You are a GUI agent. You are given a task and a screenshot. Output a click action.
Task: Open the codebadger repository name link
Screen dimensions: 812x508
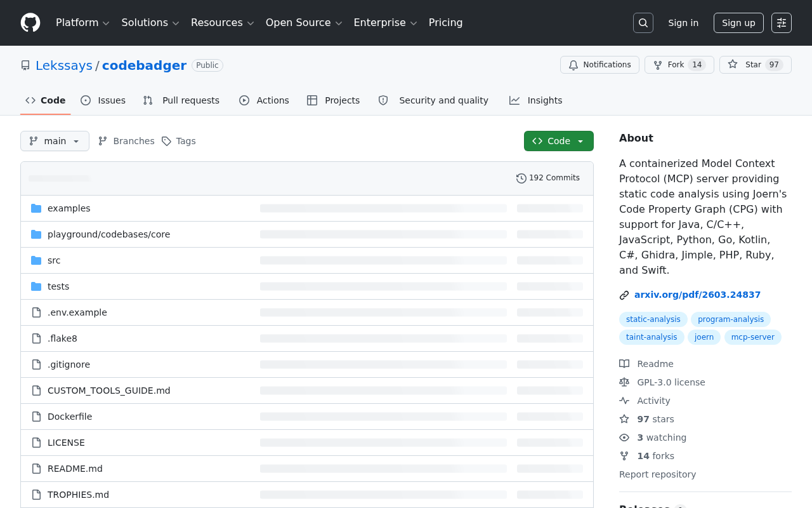click(x=144, y=65)
